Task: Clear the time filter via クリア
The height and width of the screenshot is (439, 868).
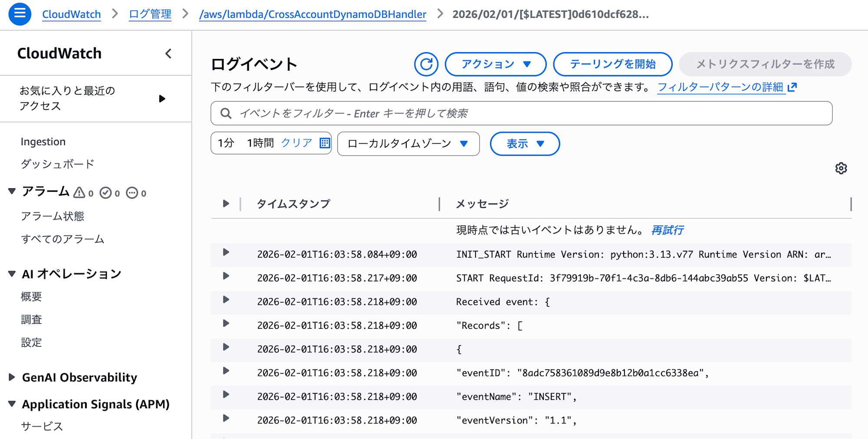Action: 296,142
